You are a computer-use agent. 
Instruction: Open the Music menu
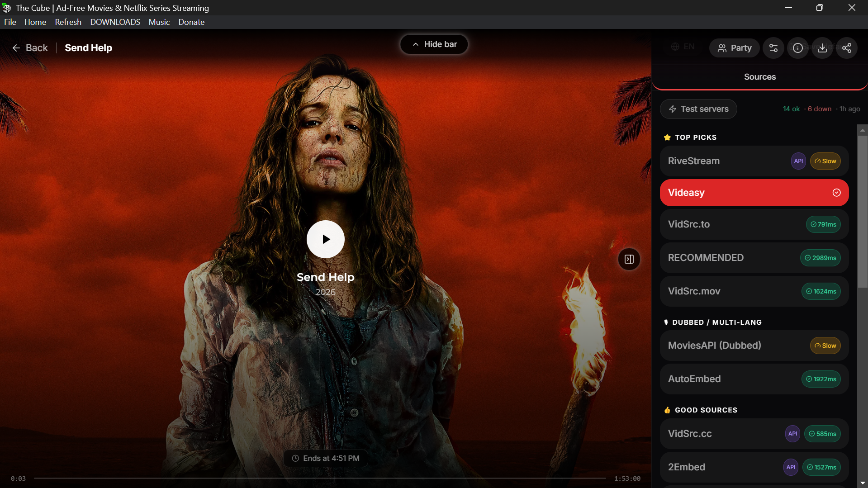[x=159, y=22]
